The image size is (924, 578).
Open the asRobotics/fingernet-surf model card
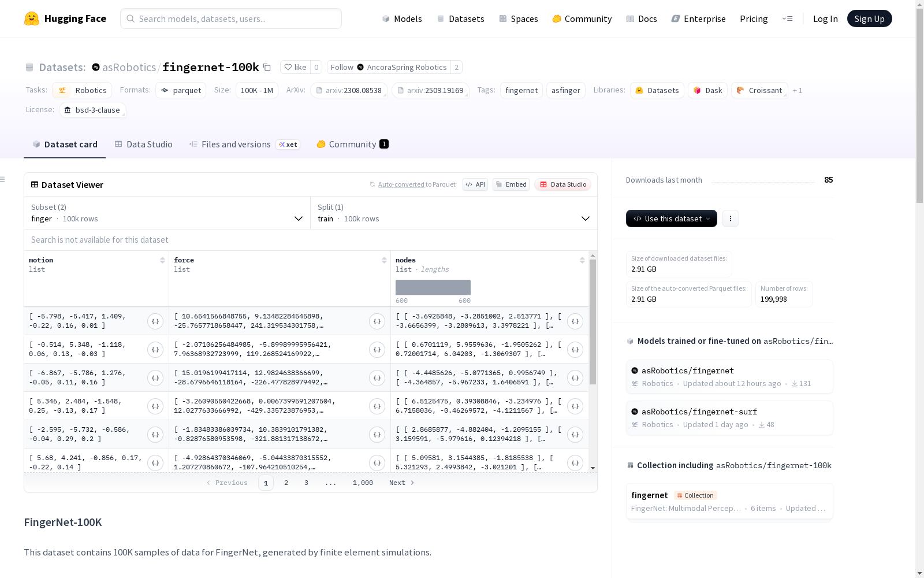pyautogui.click(x=729, y=417)
